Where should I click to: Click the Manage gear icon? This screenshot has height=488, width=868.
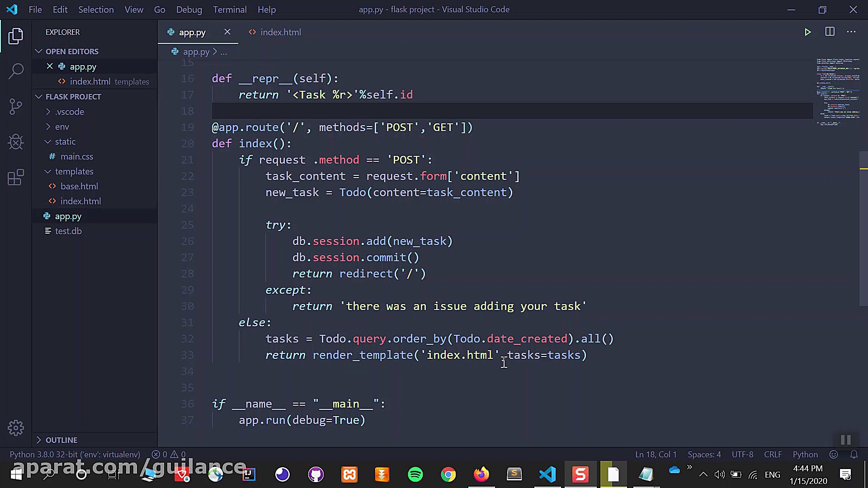[x=16, y=427]
